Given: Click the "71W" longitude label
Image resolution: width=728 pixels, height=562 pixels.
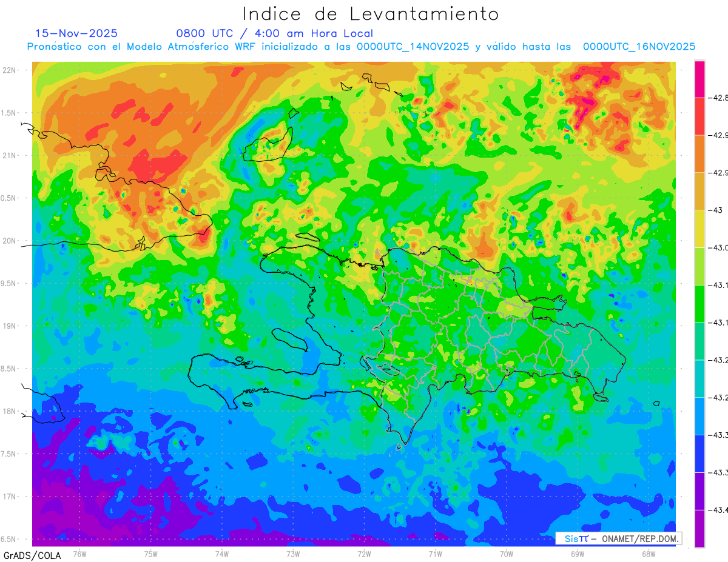Looking at the screenshot, I should click(x=435, y=554).
